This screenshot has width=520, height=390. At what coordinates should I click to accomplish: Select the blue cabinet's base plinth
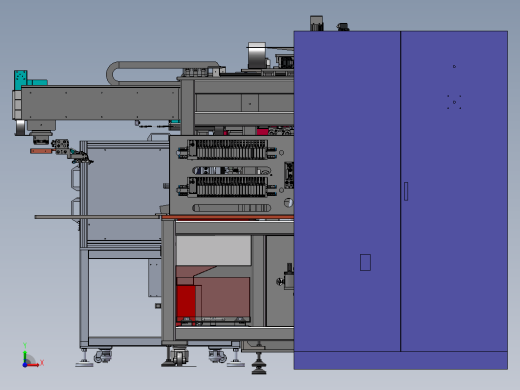coord(401,360)
